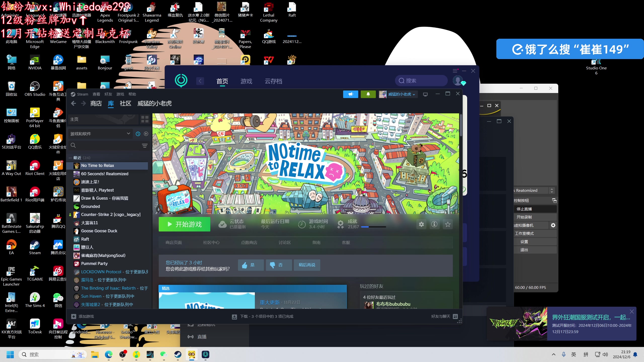Open File Explorer from the taskbar
Screen dimensions: 644x362
coord(95,354)
